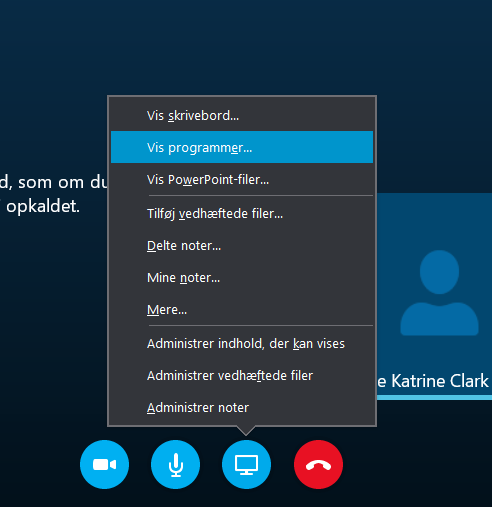
Task: Click the light blue bar under Katrine Clark
Action: [x=434, y=397]
